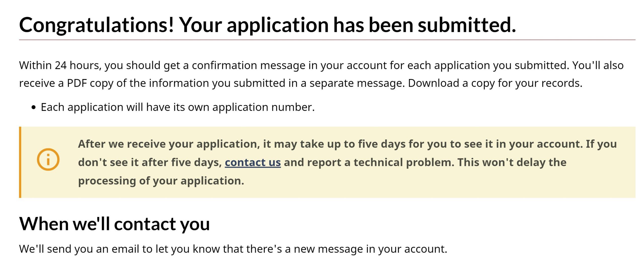Viewport: 644px width, 262px height.
Task: Click the "technical problem" phrase in the notice
Action: click(404, 162)
